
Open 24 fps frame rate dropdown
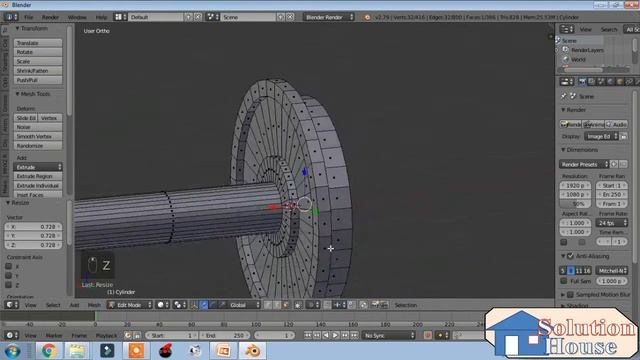click(x=611, y=223)
